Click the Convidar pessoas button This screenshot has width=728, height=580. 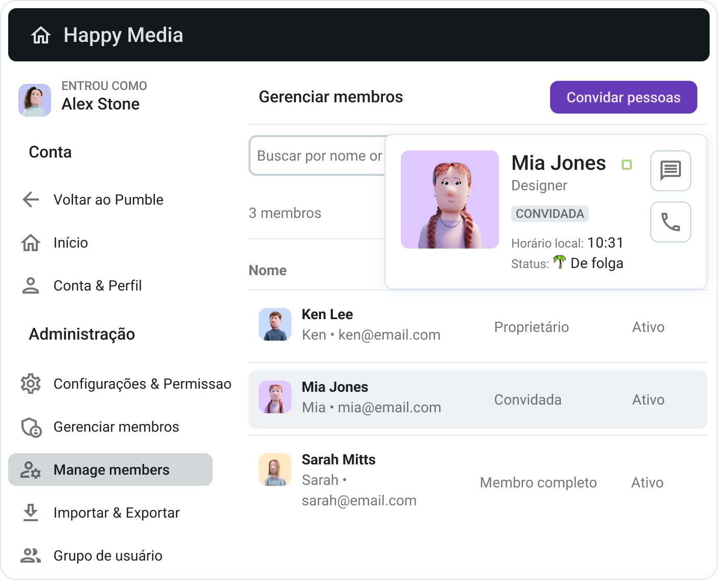[x=623, y=97]
